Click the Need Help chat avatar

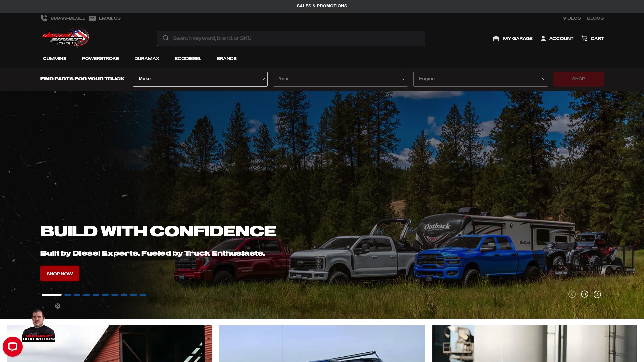tap(38, 325)
